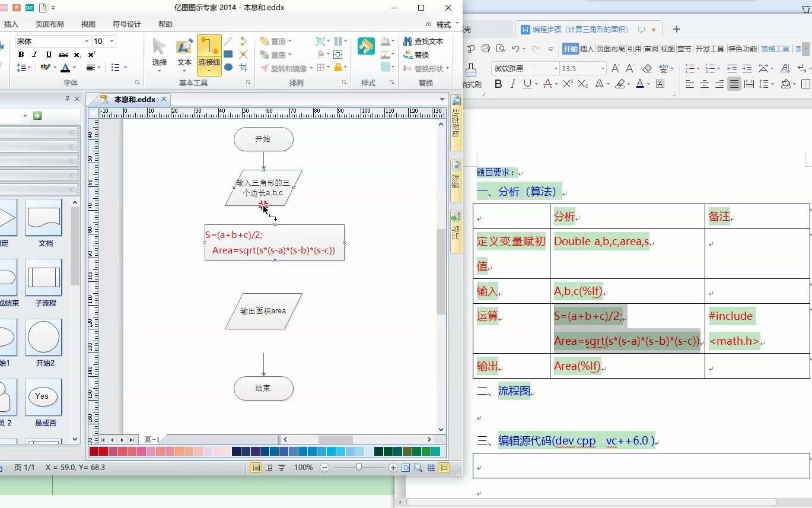Add a new WPS tab with plus
This screenshot has height=508, width=812.
677,29
